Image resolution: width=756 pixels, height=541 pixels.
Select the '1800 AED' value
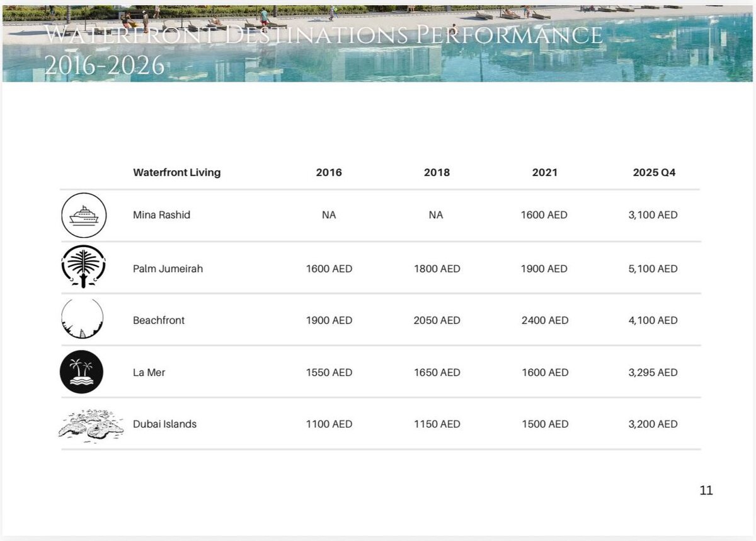click(x=437, y=269)
